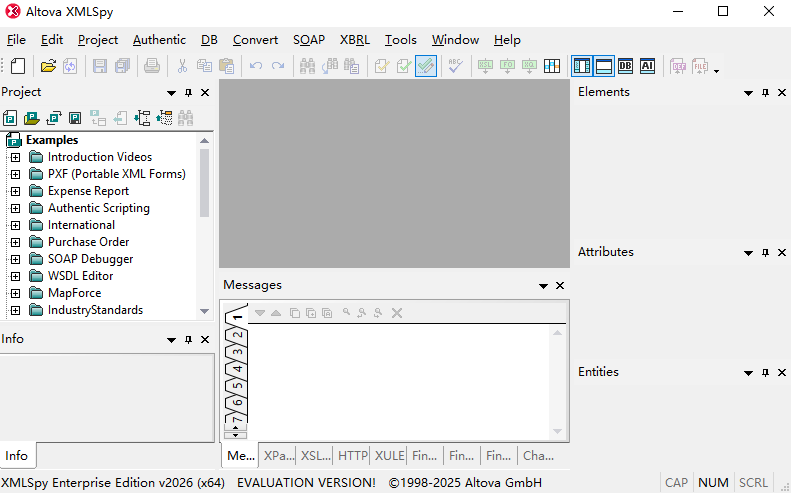Click the Check well-formedness yellow checkmark icon
791x493 pixels.
click(x=382, y=66)
